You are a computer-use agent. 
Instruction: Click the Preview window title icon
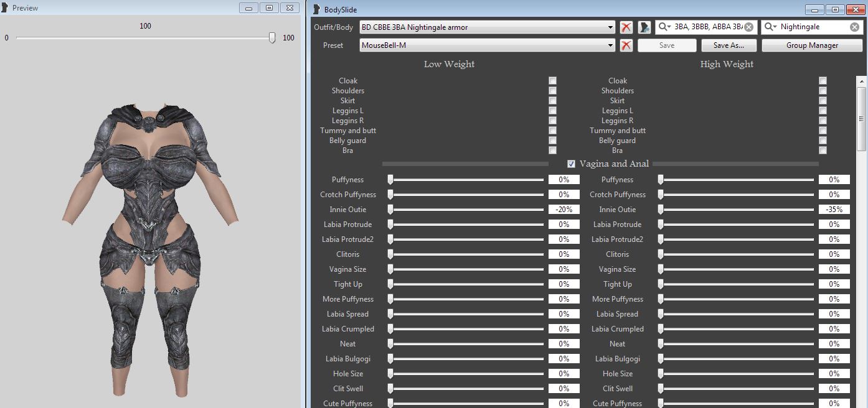pos(5,8)
